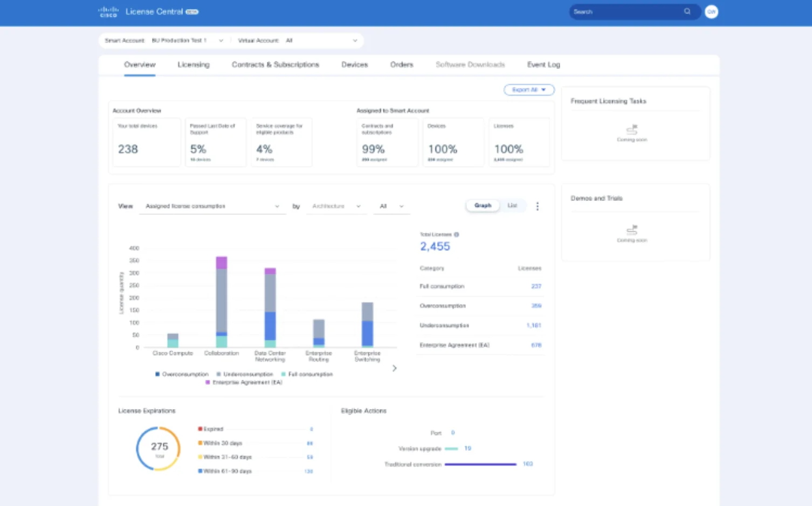Click the magnifier icon in the search box

pos(687,11)
